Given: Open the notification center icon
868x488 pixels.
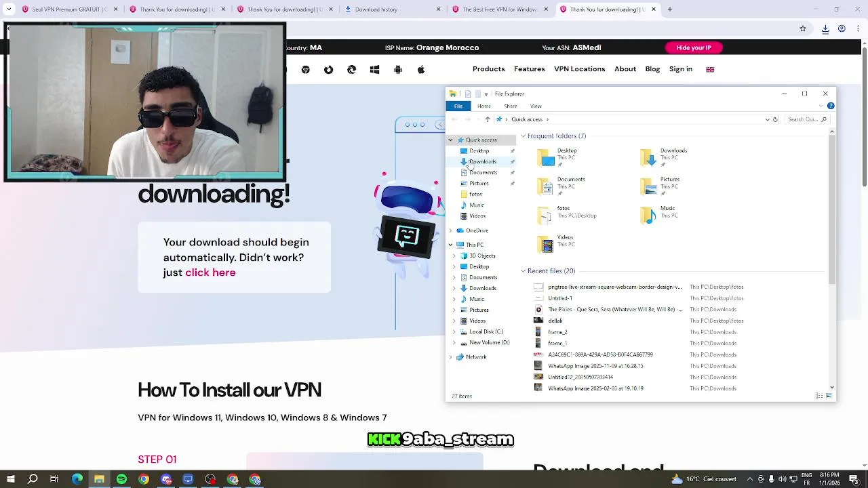Looking at the screenshot, I should [854, 479].
